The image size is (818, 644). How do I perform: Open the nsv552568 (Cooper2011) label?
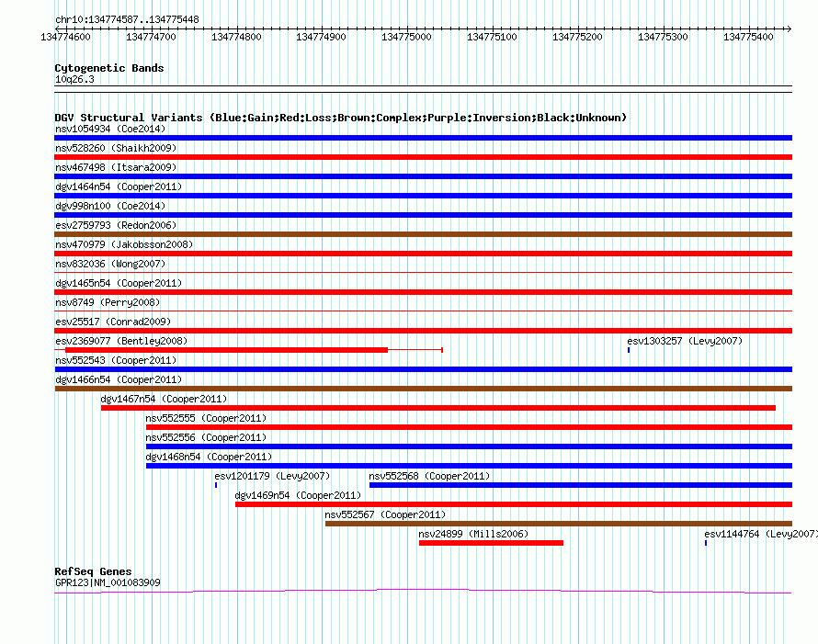coord(429,476)
